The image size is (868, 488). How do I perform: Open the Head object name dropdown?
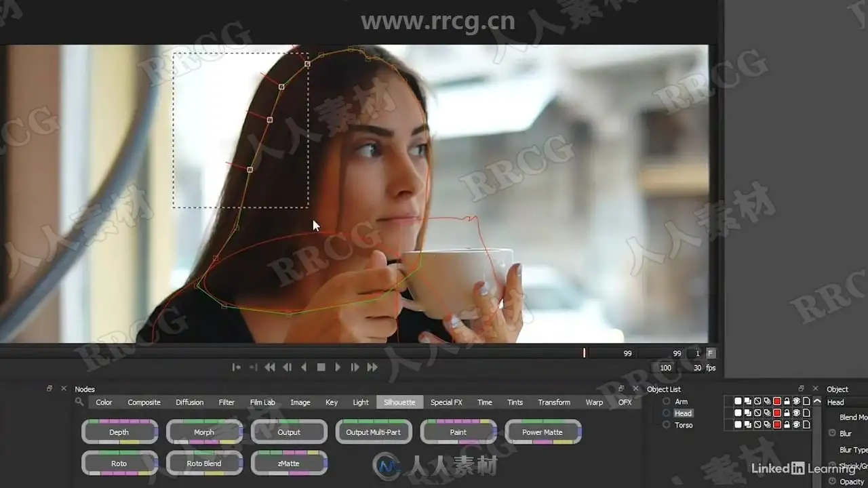(846, 402)
